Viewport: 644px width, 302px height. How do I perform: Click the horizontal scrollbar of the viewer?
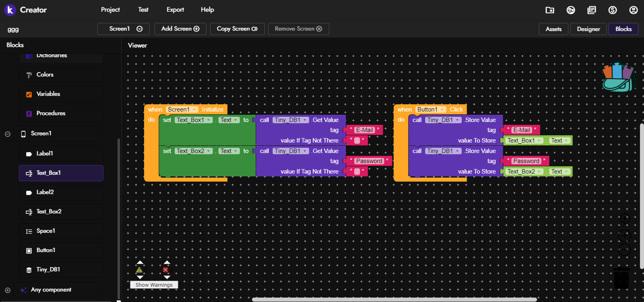[x=394, y=300]
